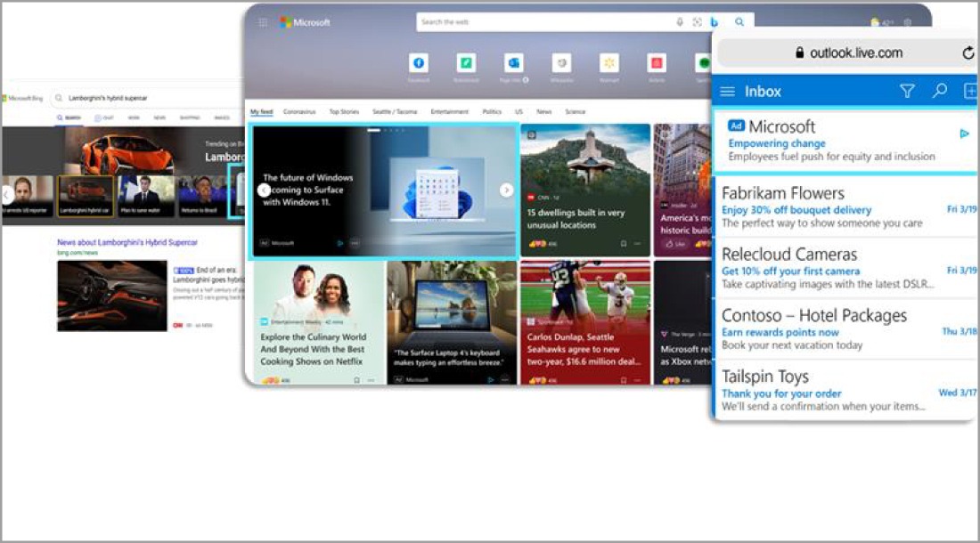Viewport: 980px width, 543px height.
Task: Open 'Explore the Culinary World' Netflix article
Action: (313, 350)
